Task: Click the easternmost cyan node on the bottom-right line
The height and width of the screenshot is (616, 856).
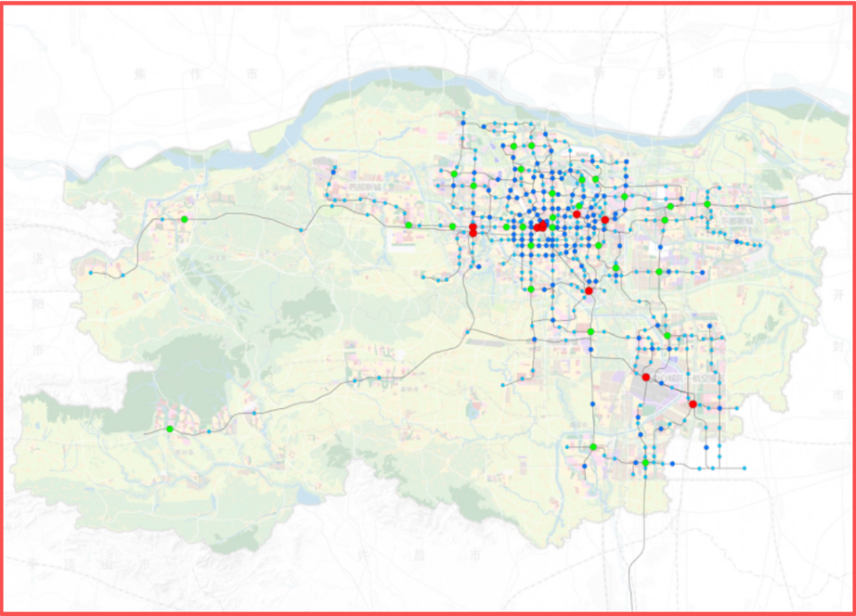Action: tap(745, 468)
